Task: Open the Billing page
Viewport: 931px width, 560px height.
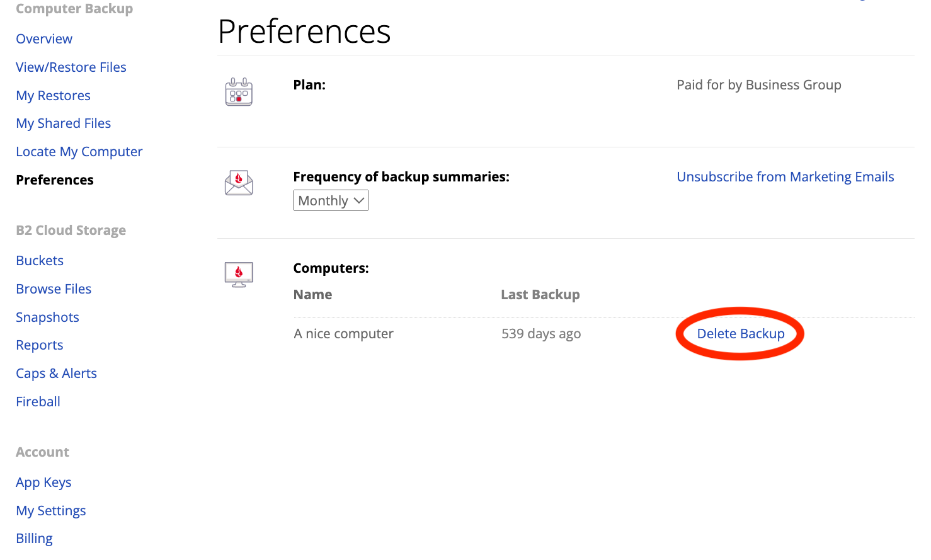Action: [x=34, y=539]
